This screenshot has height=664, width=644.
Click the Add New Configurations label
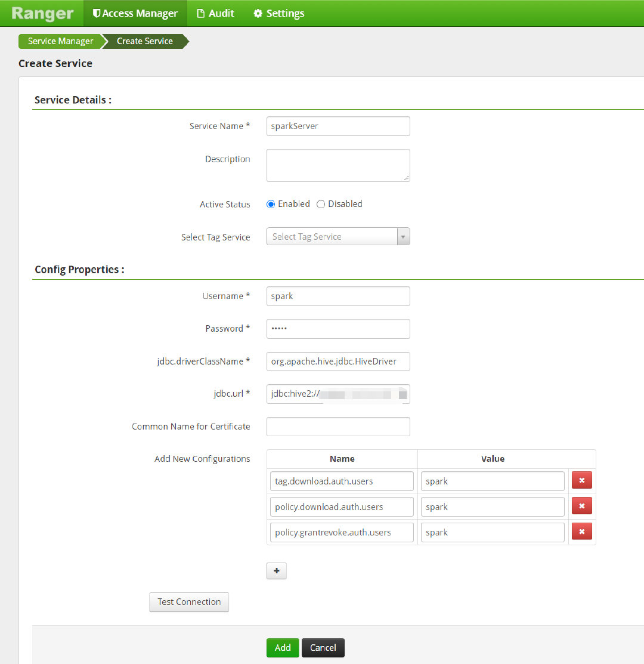tap(202, 459)
